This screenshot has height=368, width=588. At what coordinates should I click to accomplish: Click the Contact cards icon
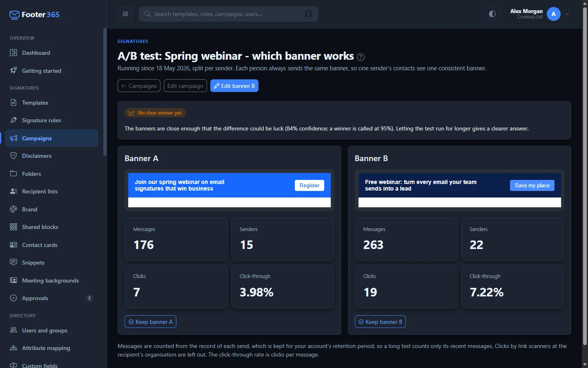click(13, 245)
